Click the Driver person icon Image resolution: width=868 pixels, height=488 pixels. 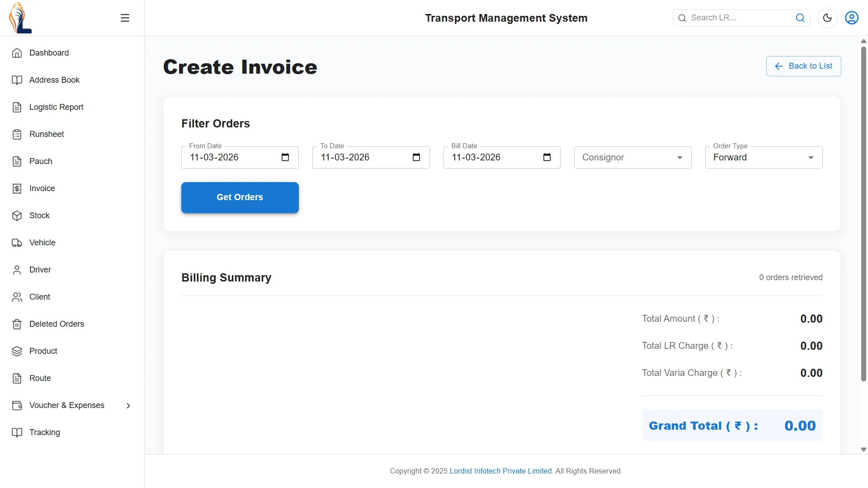pyautogui.click(x=17, y=270)
